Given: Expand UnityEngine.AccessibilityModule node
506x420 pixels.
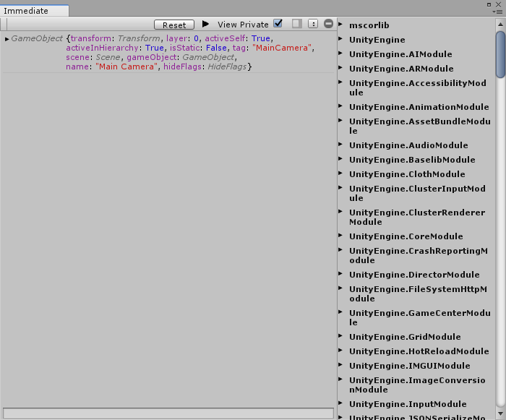Looking at the screenshot, I should [340, 82].
